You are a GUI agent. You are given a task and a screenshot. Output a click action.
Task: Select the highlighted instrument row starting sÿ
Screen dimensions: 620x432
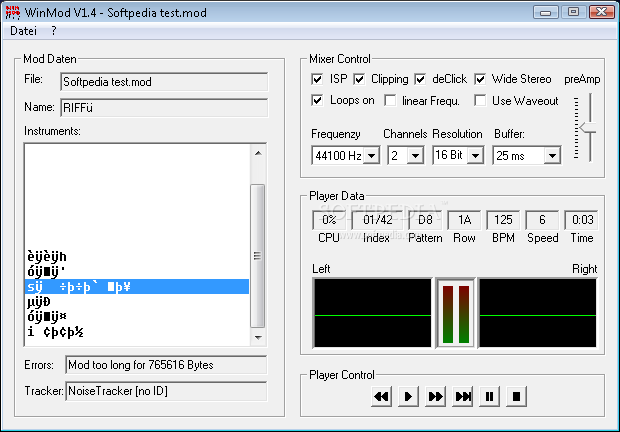point(137,287)
